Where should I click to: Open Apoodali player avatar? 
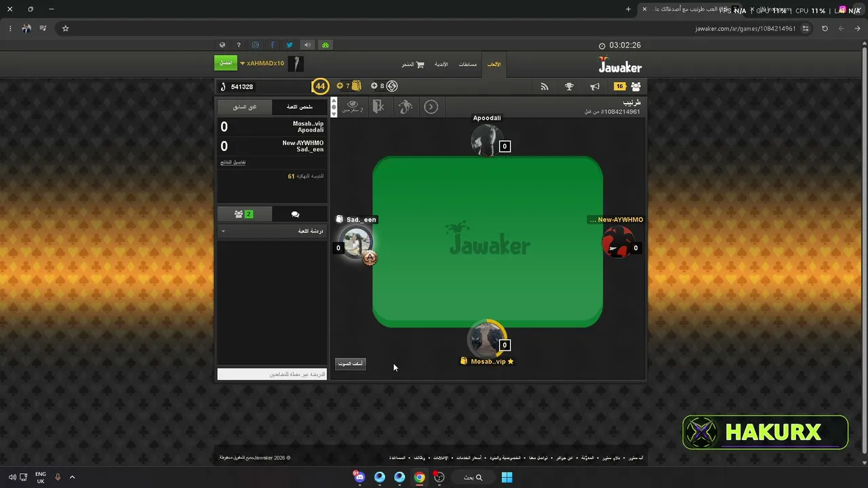tap(486, 140)
